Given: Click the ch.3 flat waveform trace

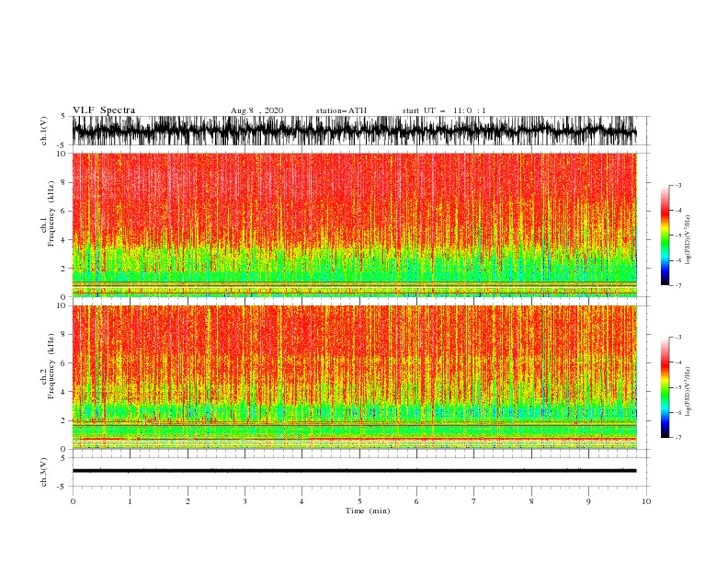Looking at the screenshot, I should 354,471.
